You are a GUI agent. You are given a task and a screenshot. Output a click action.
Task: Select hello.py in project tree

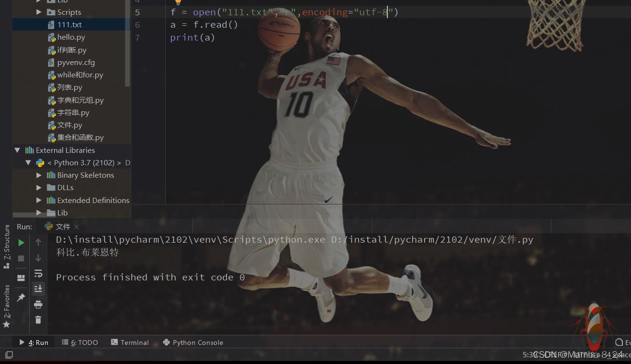72,37
